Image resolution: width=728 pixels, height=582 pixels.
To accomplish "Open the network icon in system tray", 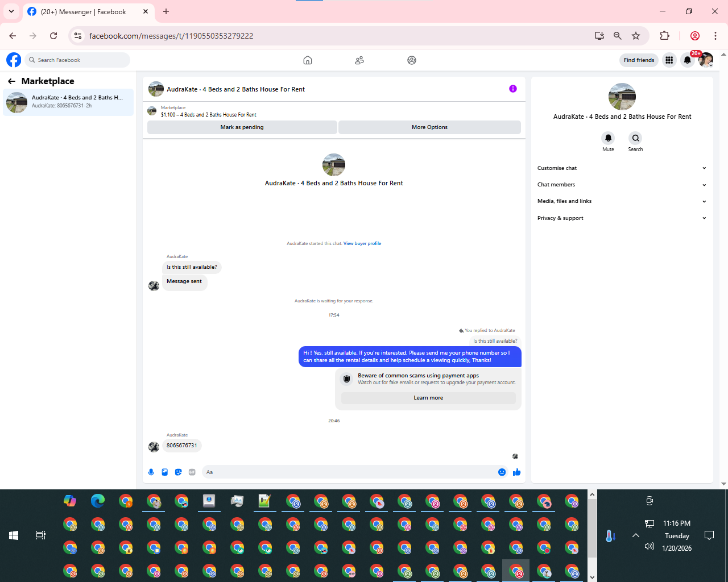I will tap(650, 523).
